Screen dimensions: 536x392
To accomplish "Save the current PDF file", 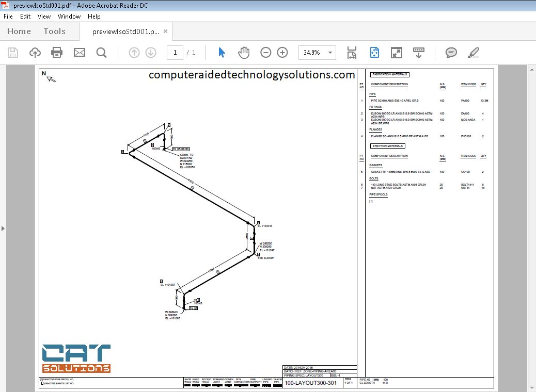I will click(x=13, y=52).
